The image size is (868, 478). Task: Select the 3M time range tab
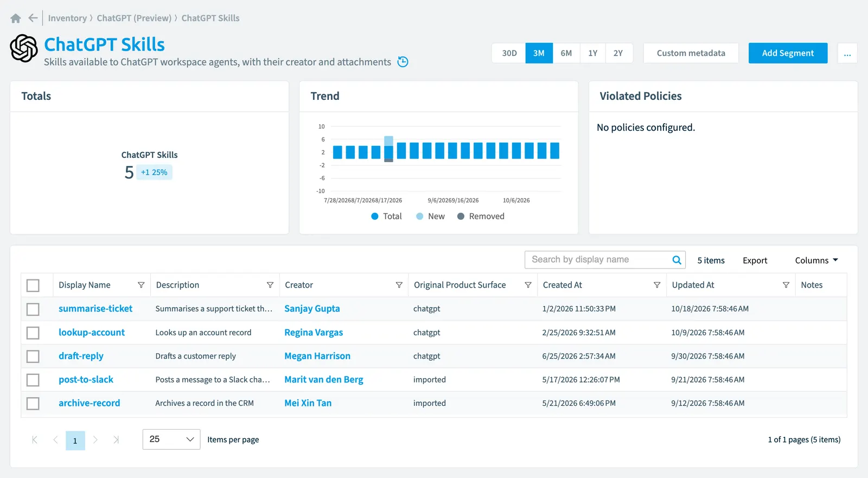[x=539, y=53]
